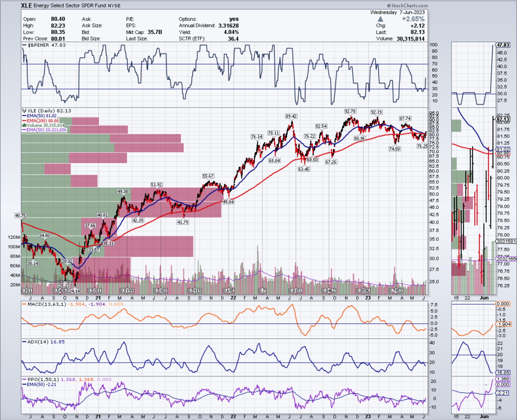
Task: Click the 68.04 low price annotation
Action: (x=274, y=161)
